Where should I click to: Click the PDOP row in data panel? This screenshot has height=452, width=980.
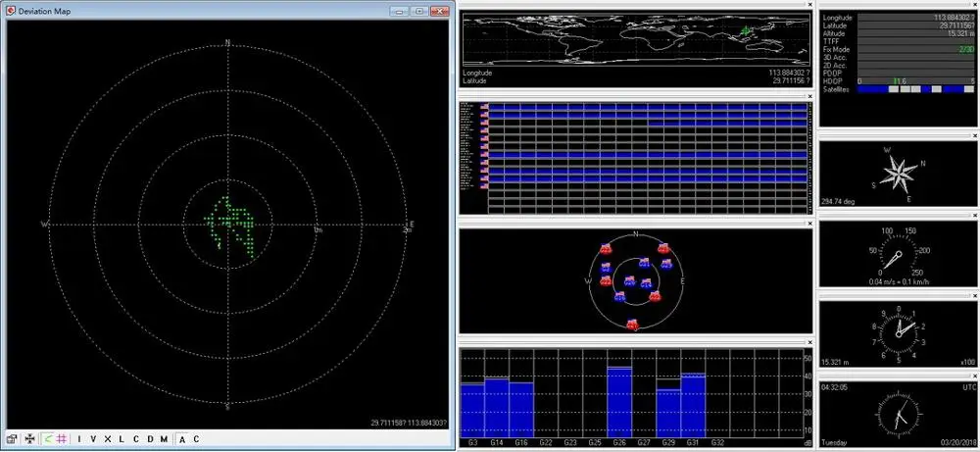coord(899,74)
